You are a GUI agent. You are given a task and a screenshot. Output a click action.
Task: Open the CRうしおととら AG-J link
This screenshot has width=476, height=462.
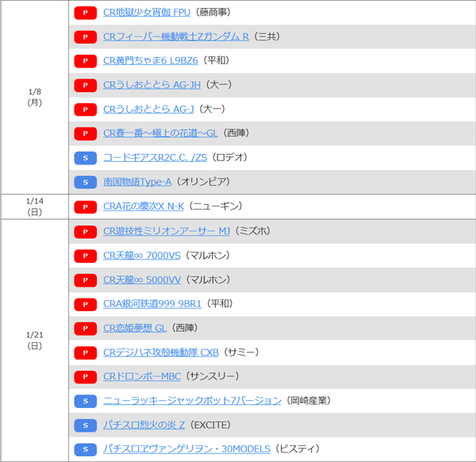[148, 109]
